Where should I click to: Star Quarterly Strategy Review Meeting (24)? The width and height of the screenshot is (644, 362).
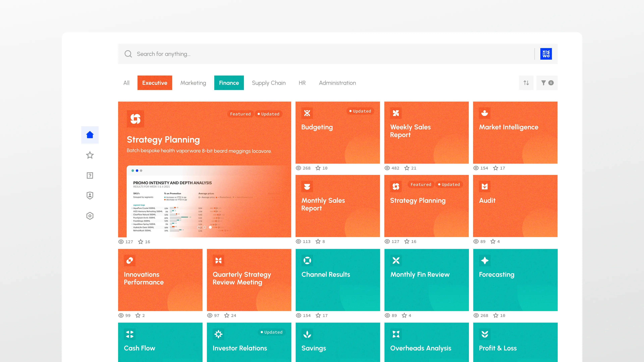[227, 316]
